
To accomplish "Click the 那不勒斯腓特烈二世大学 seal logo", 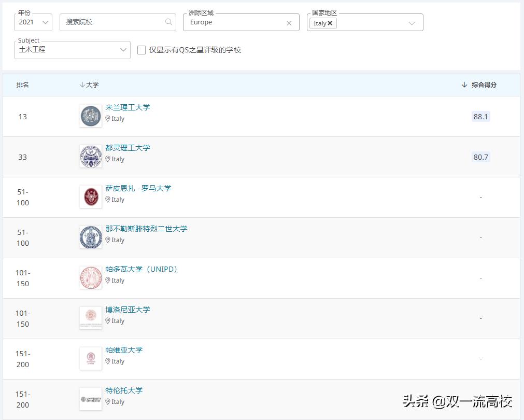I will [90, 237].
